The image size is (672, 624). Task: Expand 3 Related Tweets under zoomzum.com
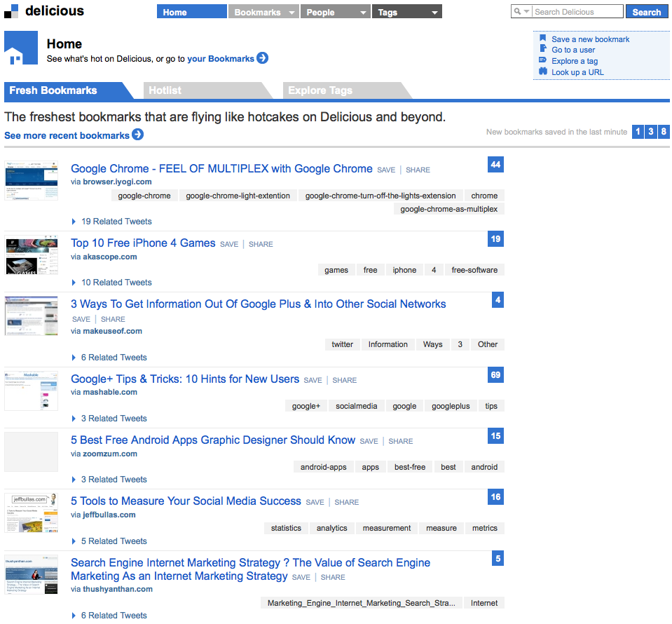click(109, 480)
